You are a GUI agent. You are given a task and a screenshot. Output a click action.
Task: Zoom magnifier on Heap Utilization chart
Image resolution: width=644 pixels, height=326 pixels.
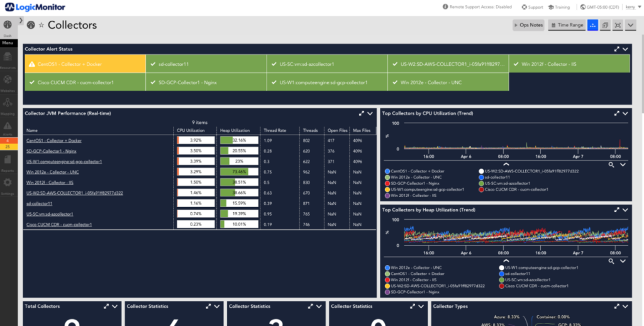pos(611,261)
